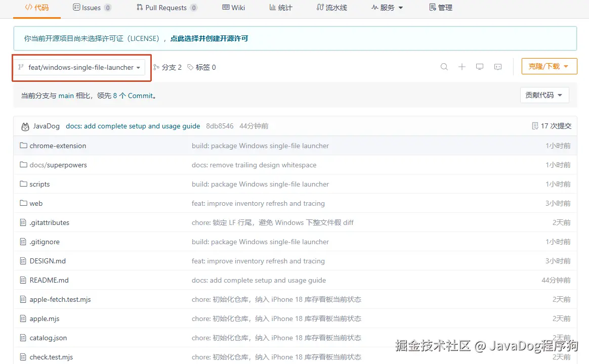Click the README.md file icon
The image size is (589, 364).
pos(23,280)
